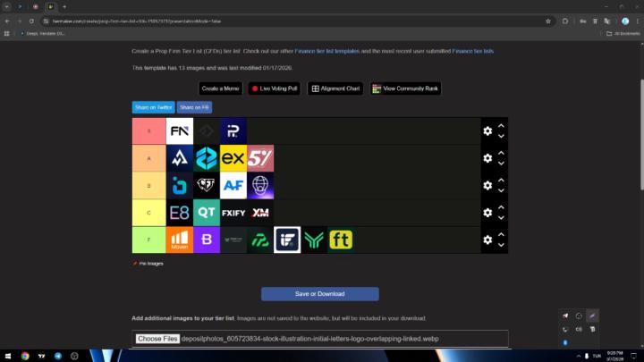Click the XM logo
644x362 pixels.
point(260,213)
